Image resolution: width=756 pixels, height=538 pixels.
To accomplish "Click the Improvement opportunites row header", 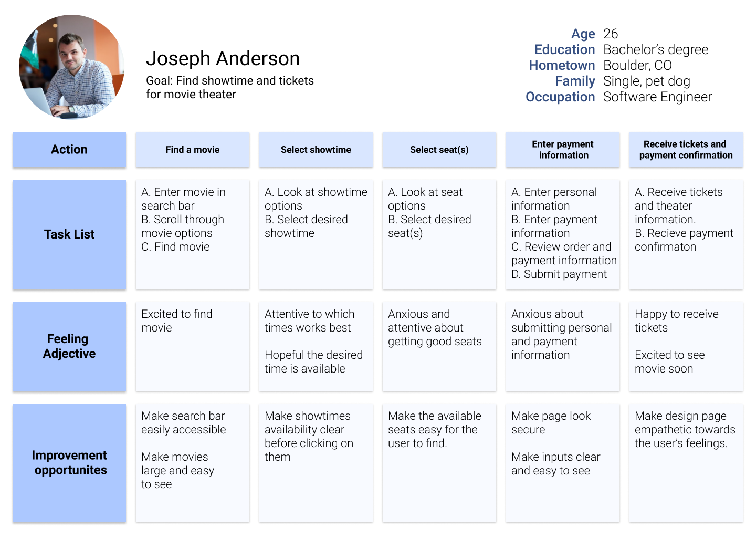I will click(69, 462).
